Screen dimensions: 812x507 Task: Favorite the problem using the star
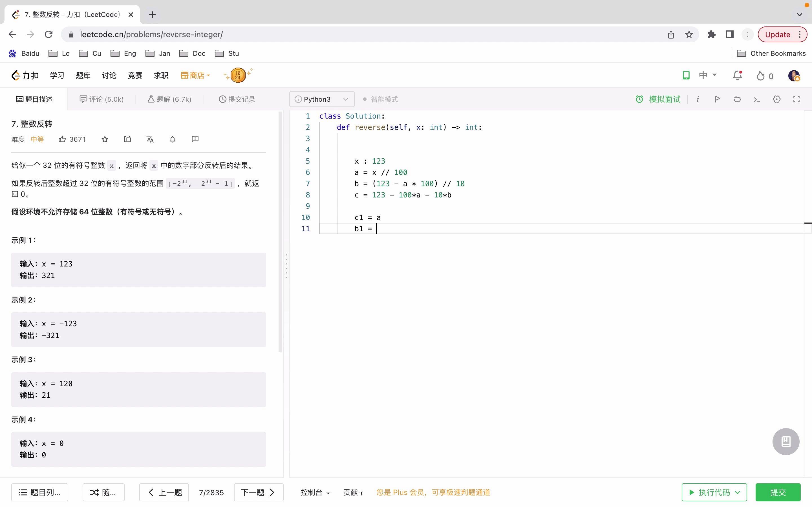click(104, 139)
